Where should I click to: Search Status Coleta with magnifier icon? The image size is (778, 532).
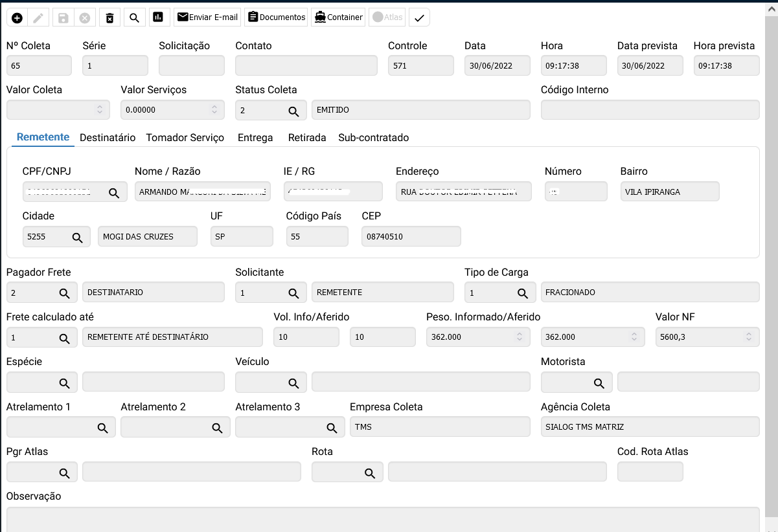(x=293, y=111)
